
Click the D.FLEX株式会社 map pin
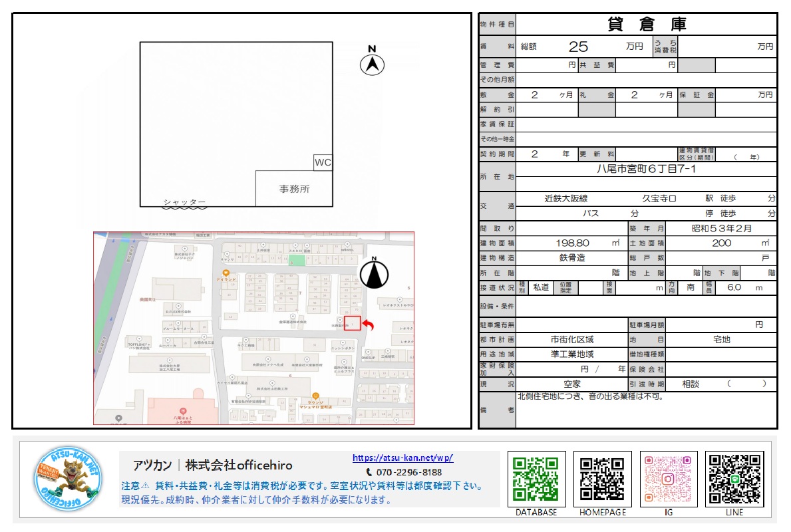pyautogui.click(x=179, y=307)
